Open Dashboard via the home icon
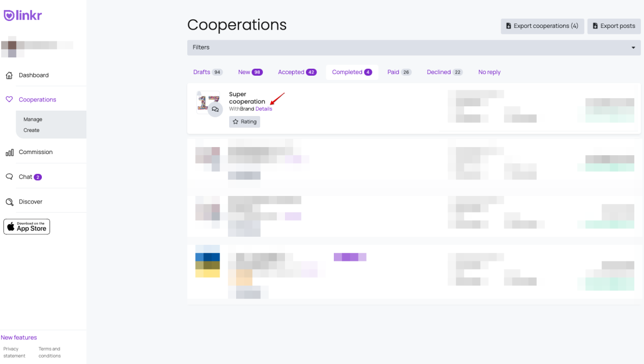 click(x=9, y=76)
